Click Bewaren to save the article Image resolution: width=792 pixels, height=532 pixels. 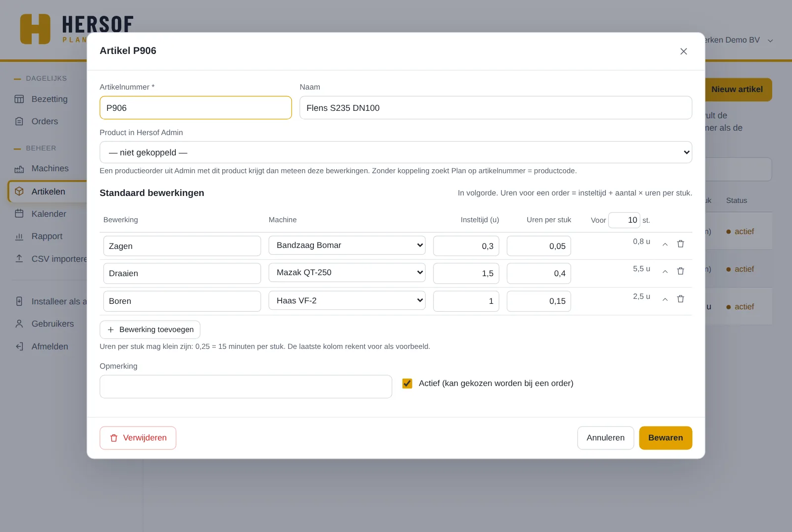tap(665, 438)
